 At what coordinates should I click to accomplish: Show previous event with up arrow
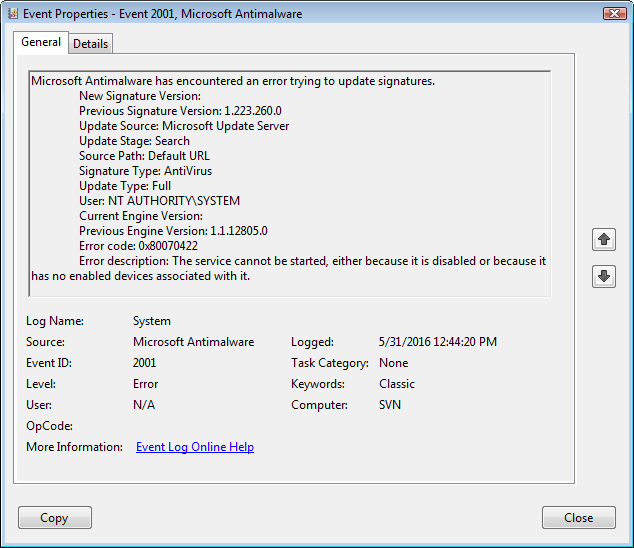coord(604,239)
